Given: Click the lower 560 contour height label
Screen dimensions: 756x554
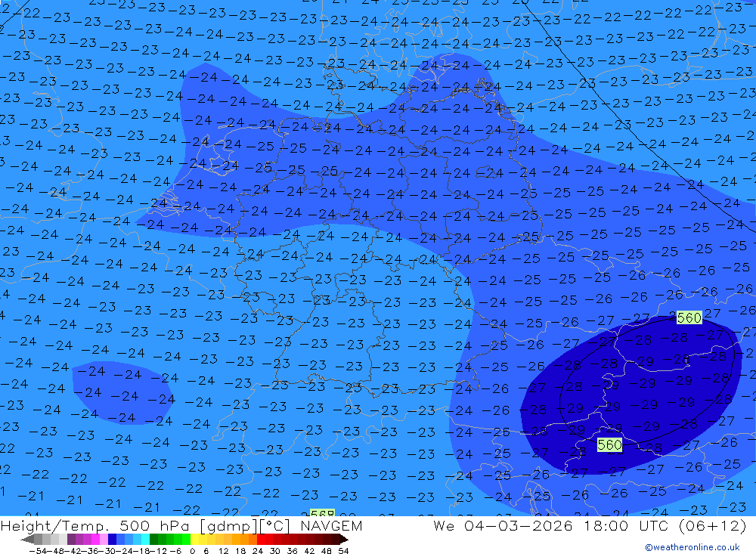Looking at the screenshot, I should (609, 444).
